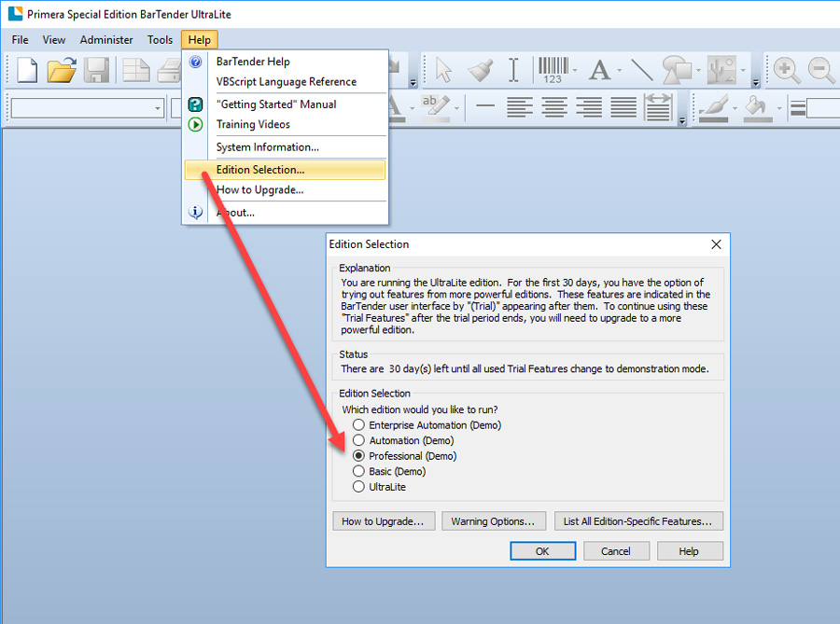Close the Help menu
840x624 pixels.
(x=200, y=40)
